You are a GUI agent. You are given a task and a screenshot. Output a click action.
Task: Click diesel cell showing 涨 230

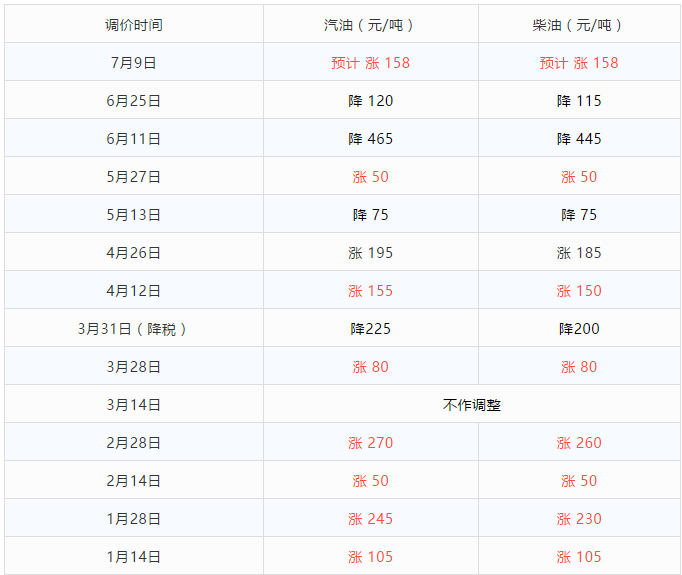click(x=578, y=519)
